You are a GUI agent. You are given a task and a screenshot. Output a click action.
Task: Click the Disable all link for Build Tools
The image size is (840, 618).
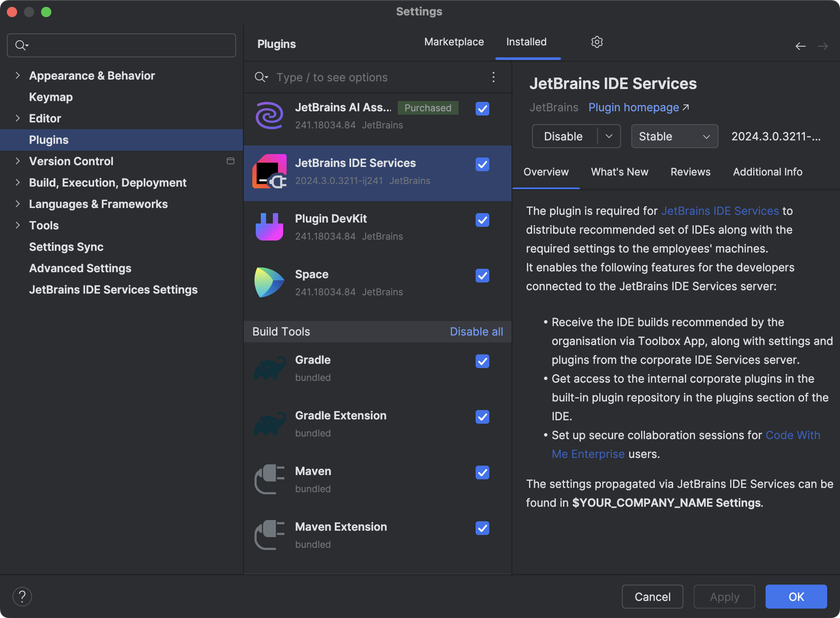pos(476,331)
